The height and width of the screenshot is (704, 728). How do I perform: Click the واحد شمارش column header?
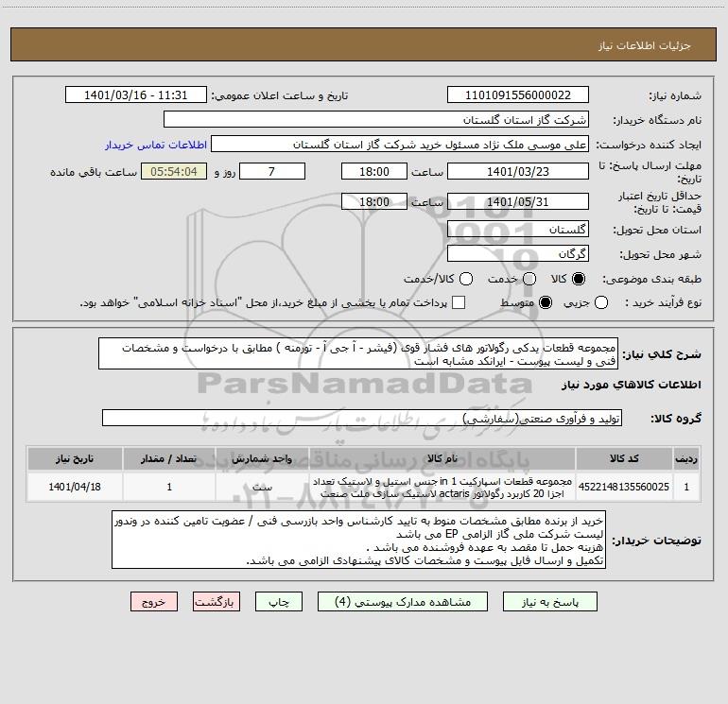tap(262, 458)
